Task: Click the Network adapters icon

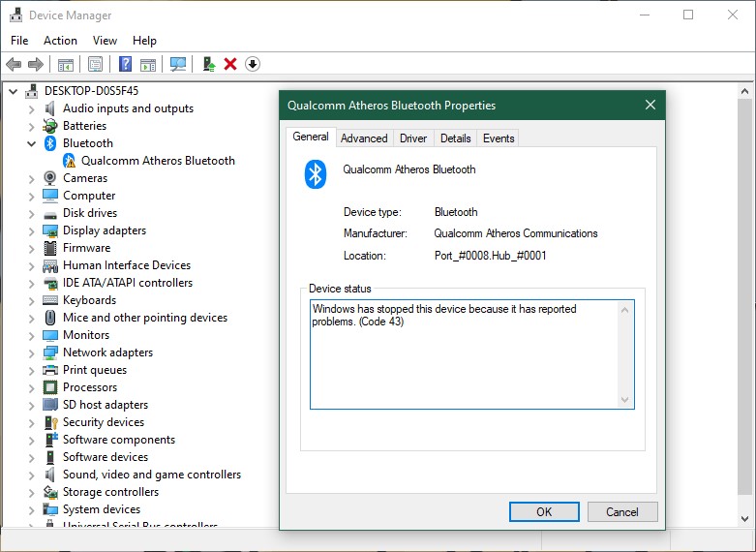Action: point(50,353)
